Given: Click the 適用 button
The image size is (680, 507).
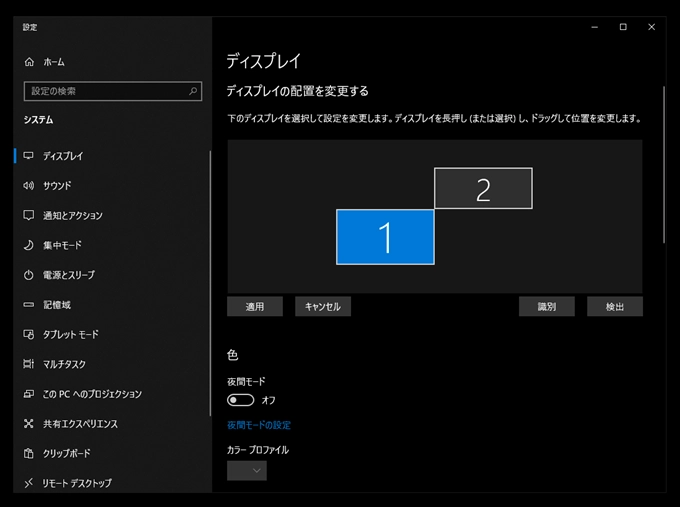Looking at the screenshot, I should (255, 307).
